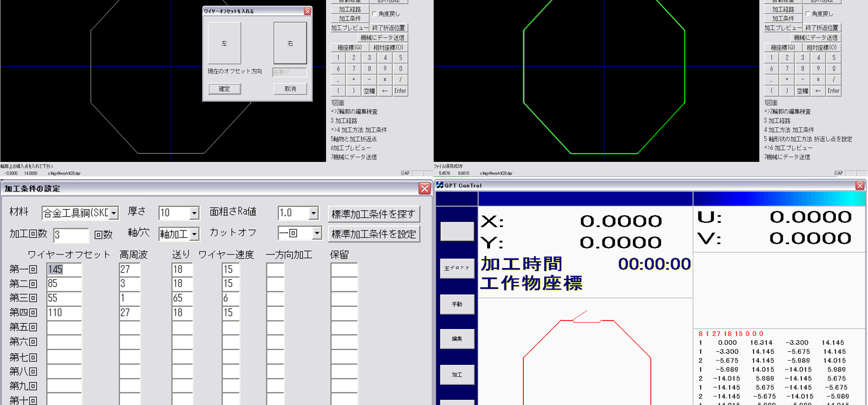Click keypad 5 in the left CAD window
Screen dimensions: 868x405
(x=400, y=58)
